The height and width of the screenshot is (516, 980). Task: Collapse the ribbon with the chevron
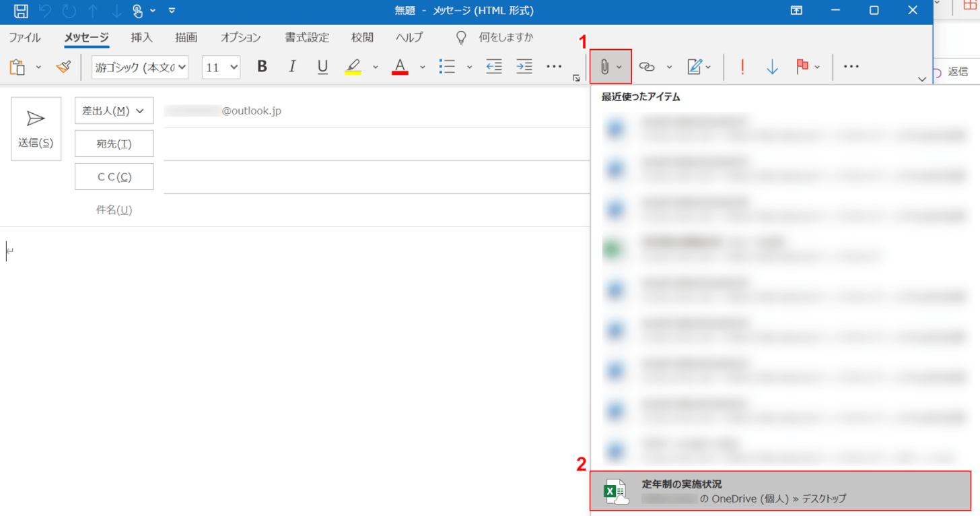click(922, 79)
